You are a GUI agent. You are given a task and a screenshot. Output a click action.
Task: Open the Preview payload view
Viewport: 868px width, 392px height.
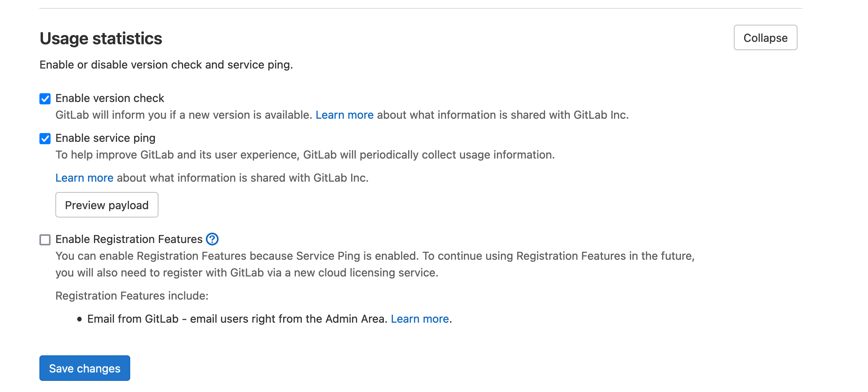pyautogui.click(x=107, y=205)
